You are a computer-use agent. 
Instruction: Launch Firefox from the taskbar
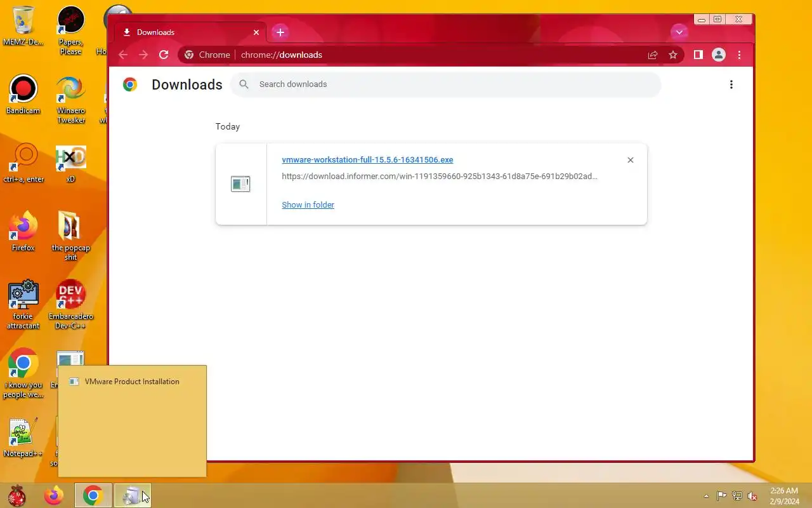(54, 495)
